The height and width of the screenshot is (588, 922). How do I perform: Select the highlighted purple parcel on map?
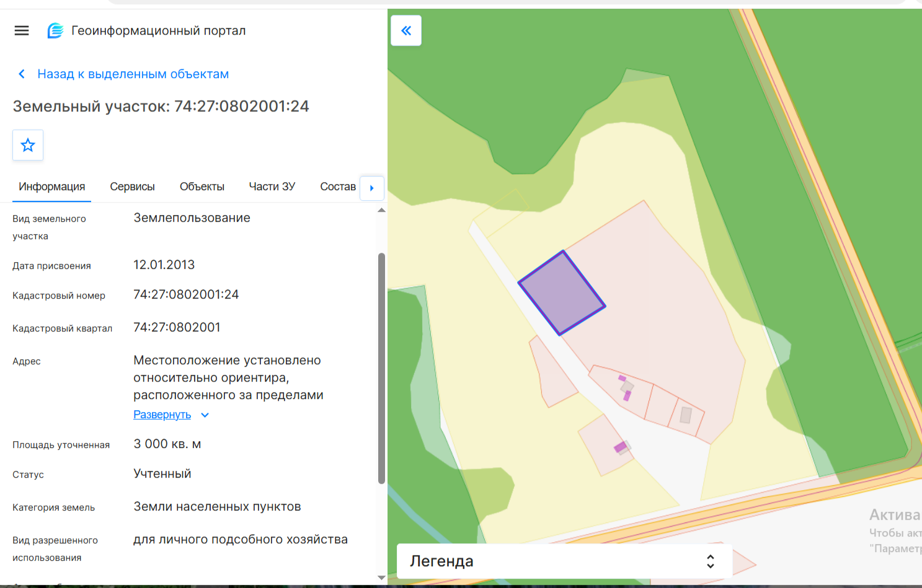pos(562,293)
